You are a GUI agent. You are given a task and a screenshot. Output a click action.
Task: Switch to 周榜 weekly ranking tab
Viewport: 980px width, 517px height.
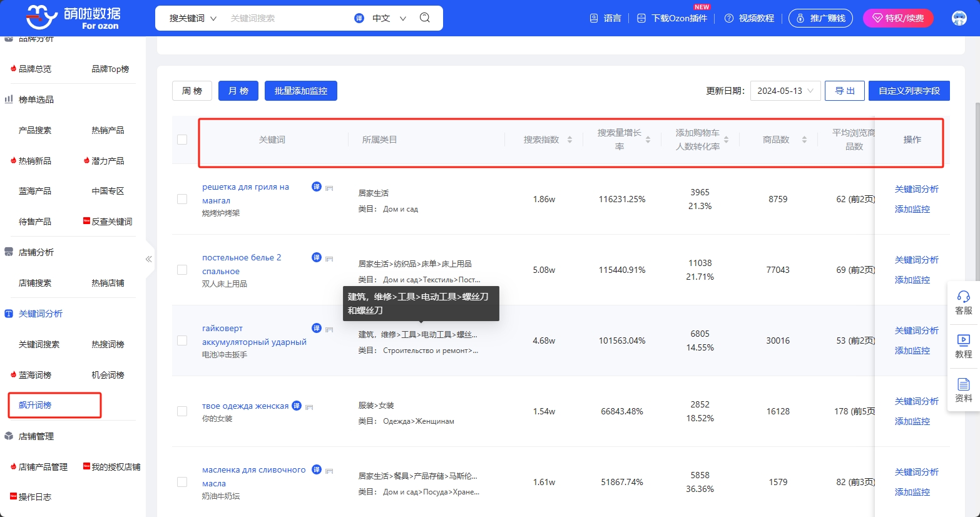[x=192, y=91]
